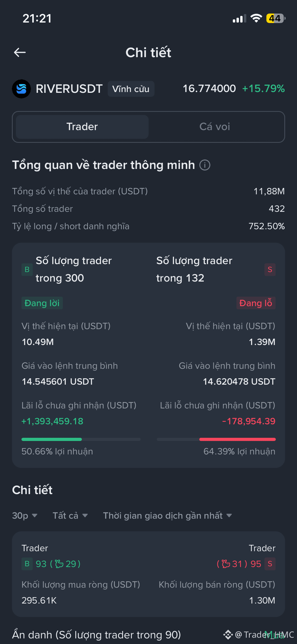Tap the info icon beside trader overview heading
297x644 pixels.
pos(205,165)
